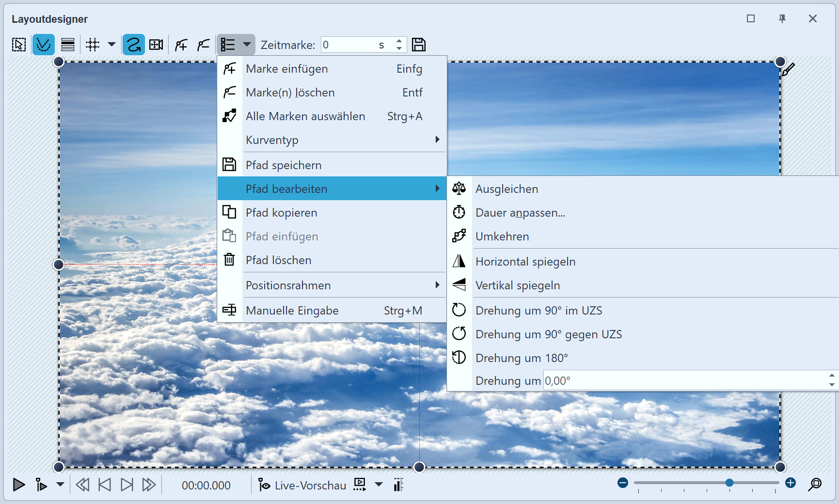Screen dimensions: 839x504
Task: Click the zoom-in plus icon
Action: coord(791,483)
